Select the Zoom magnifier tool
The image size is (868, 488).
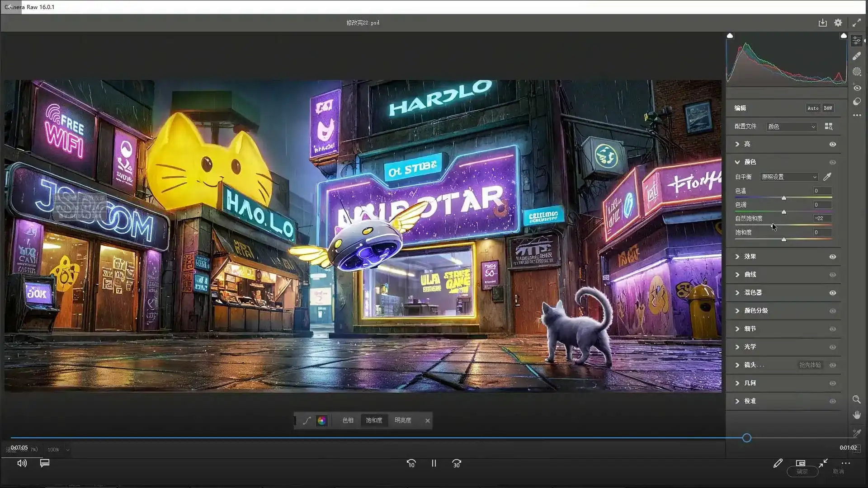(x=856, y=400)
